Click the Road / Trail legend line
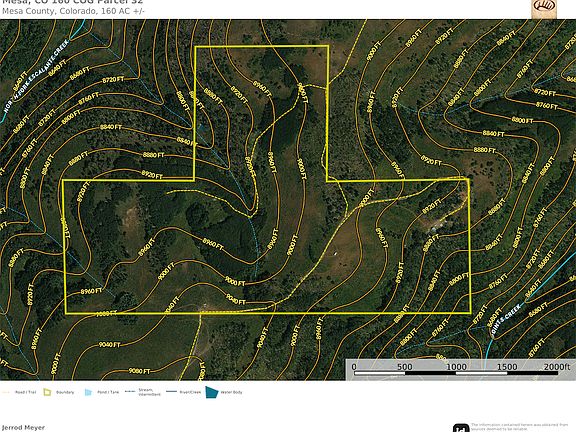 click(6, 392)
